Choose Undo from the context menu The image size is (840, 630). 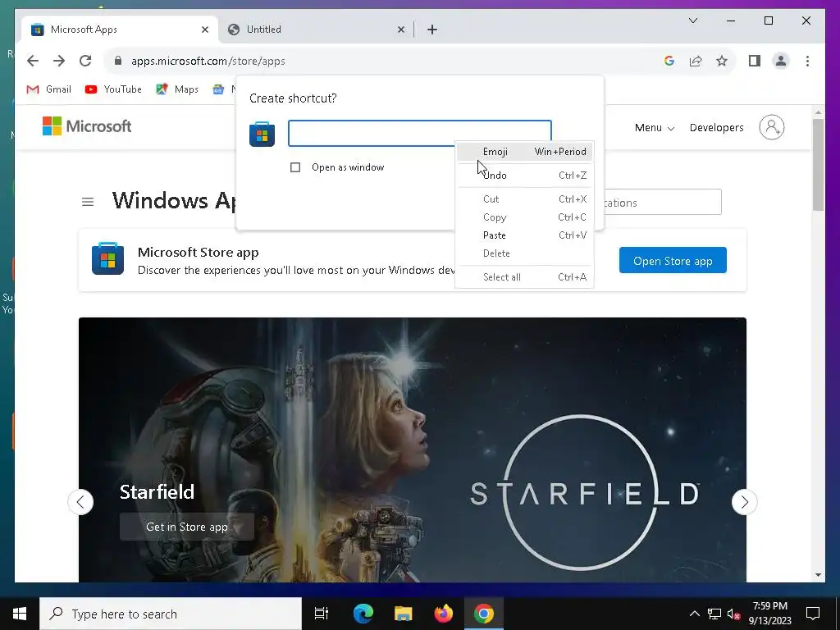524,176
